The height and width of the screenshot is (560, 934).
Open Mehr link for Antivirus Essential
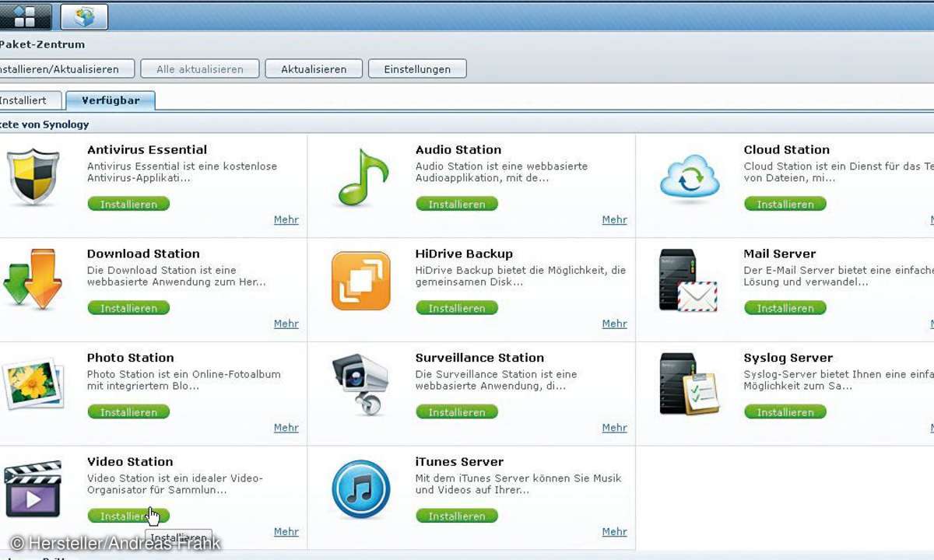point(286,220)
